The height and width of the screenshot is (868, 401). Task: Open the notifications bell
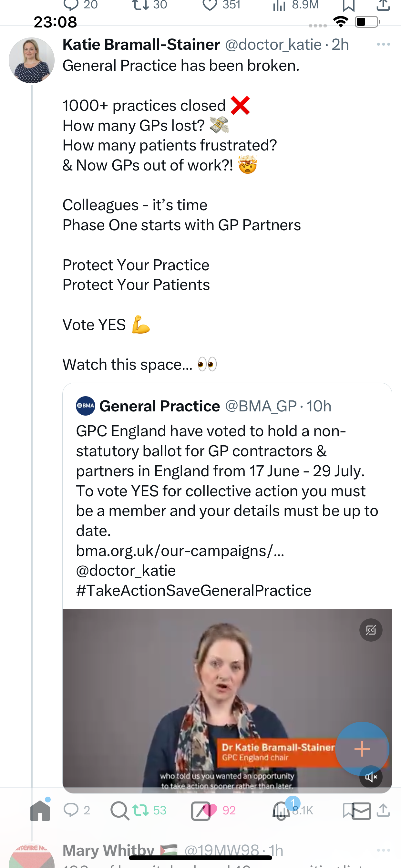[281, 811]
